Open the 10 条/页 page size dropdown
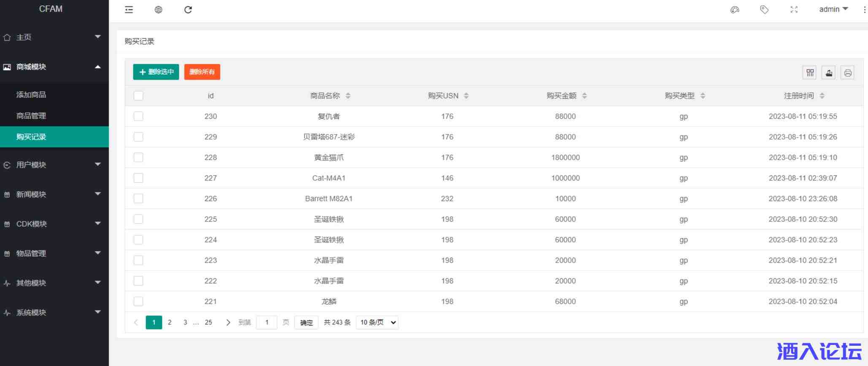 [377, 323]
